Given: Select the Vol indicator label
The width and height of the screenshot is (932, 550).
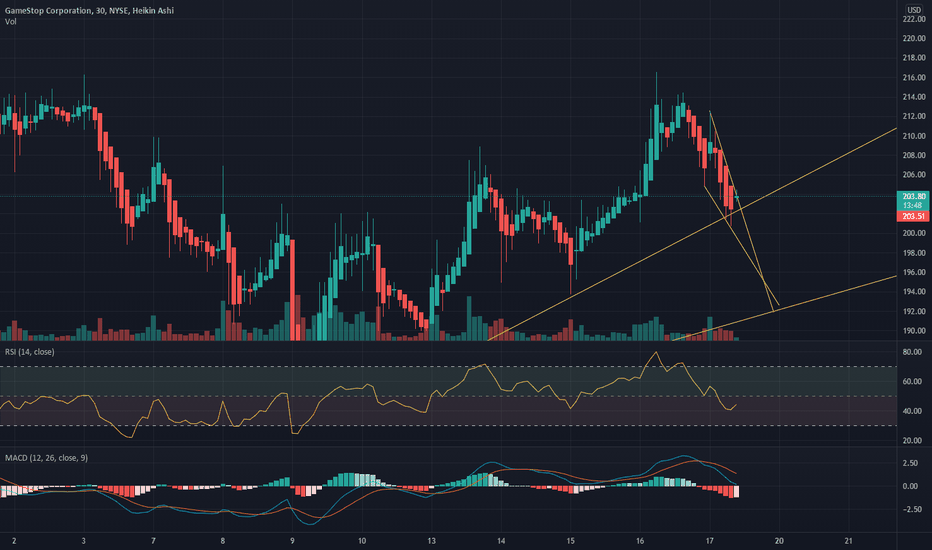Looking at the screenshot, I should (x=11, y=22).
